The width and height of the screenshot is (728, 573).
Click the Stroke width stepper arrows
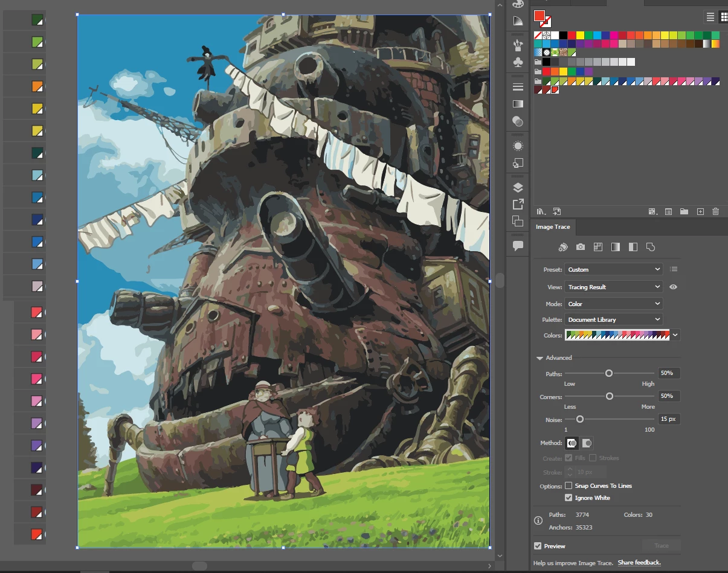pos(570,472)
